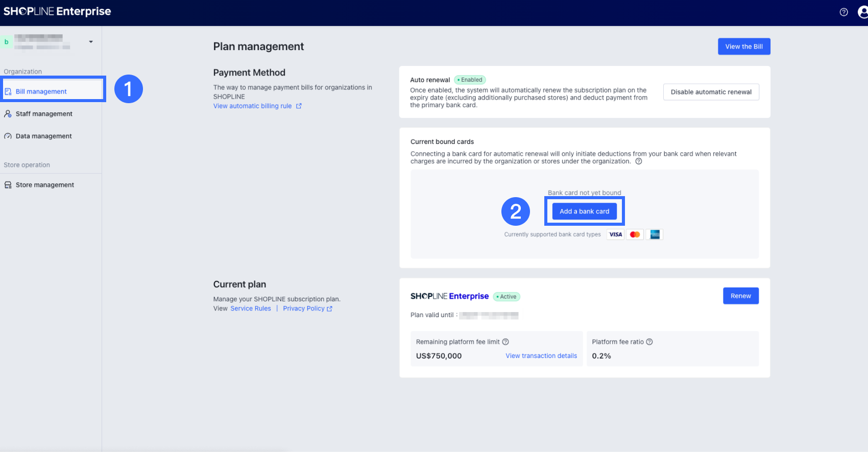Click the Current bound cards label
The height and width of the screenshot is (452, 868).
point(442,142)
